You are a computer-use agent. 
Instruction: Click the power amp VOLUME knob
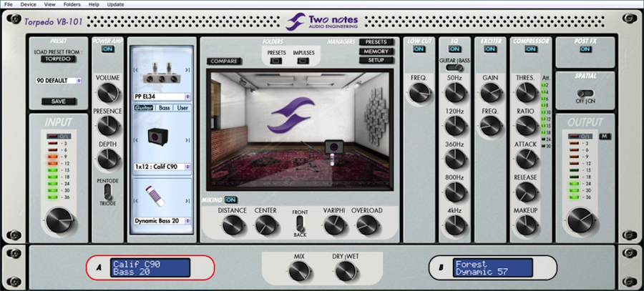coord(108,93)
